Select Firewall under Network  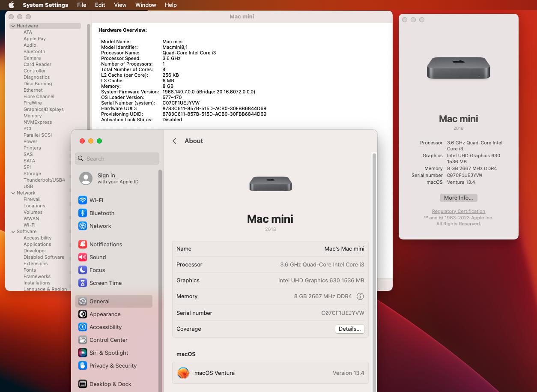32,199
